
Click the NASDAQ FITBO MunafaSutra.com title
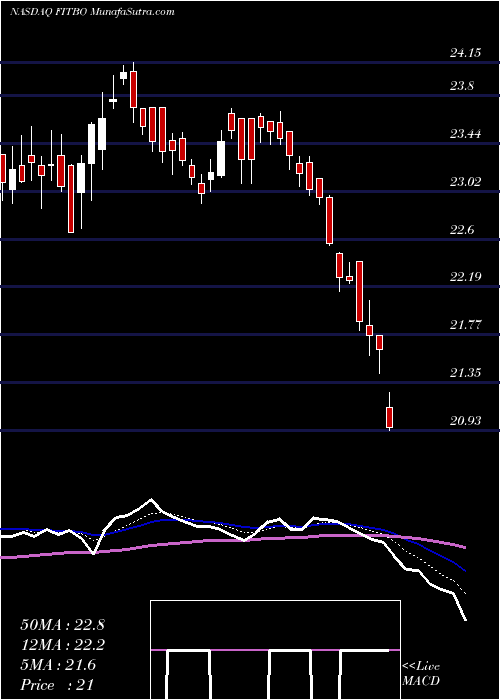click(92, 12)
